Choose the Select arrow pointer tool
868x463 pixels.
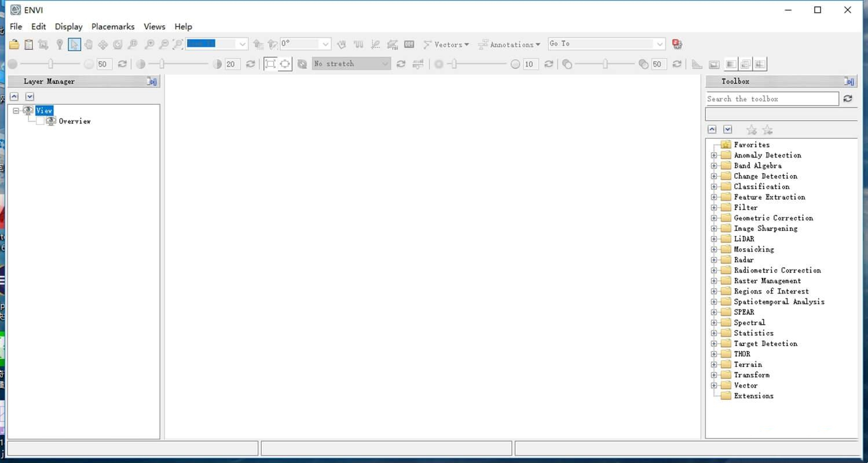[x=74, y=44]
